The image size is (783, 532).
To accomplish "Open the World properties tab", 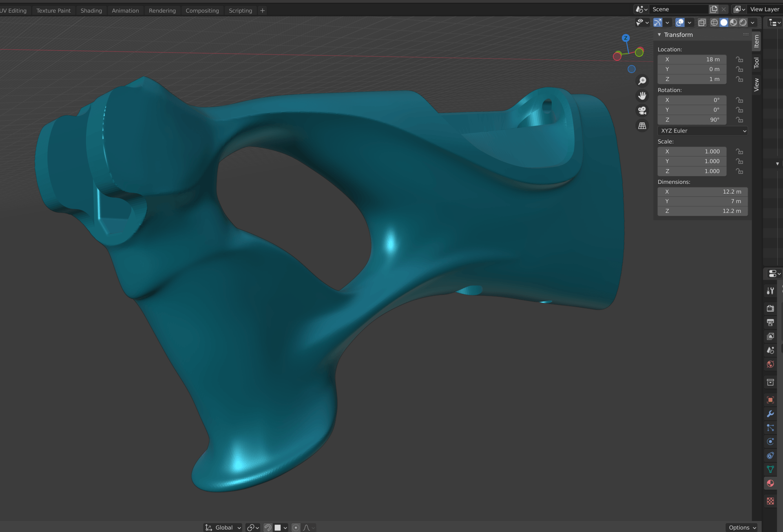I will coord(770,364).
